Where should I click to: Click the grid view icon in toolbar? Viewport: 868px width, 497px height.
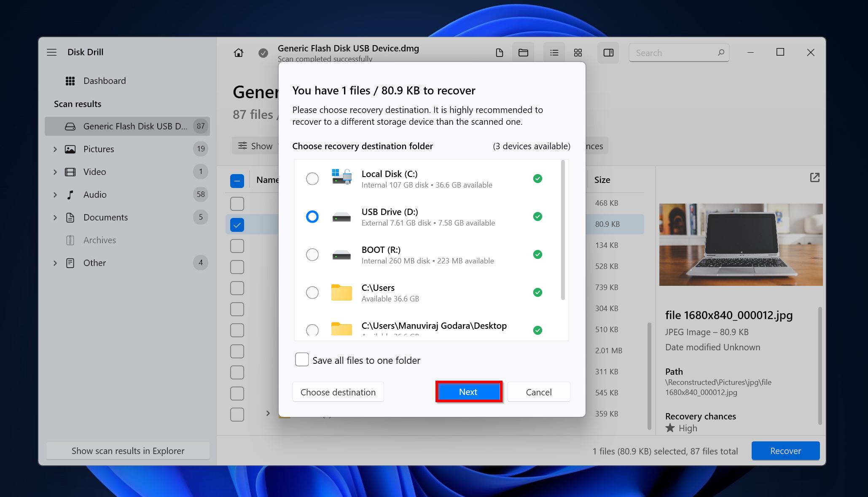point(577,52)
